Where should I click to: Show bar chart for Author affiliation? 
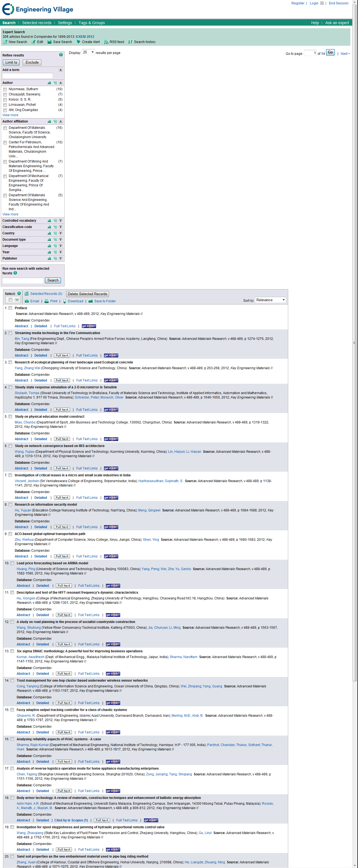coord(50,122)
